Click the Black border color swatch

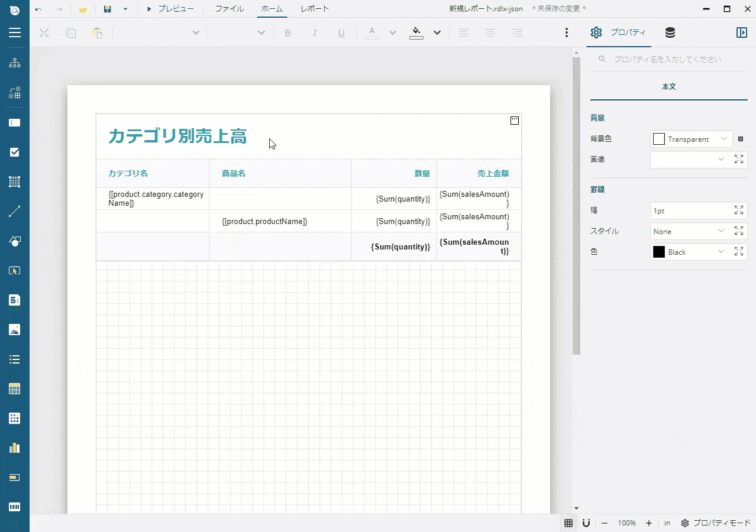[x=659, y=252]
